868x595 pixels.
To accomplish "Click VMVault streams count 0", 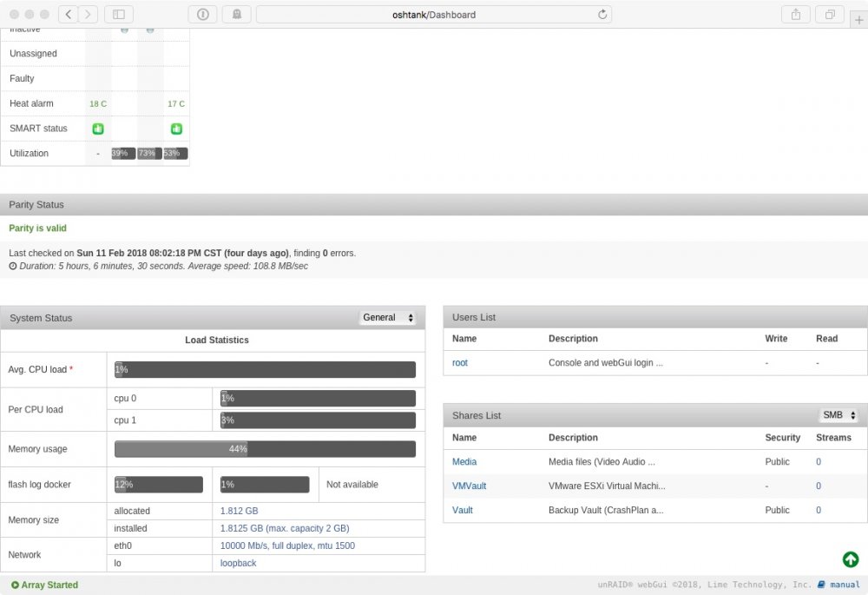I will click(819, 486).
